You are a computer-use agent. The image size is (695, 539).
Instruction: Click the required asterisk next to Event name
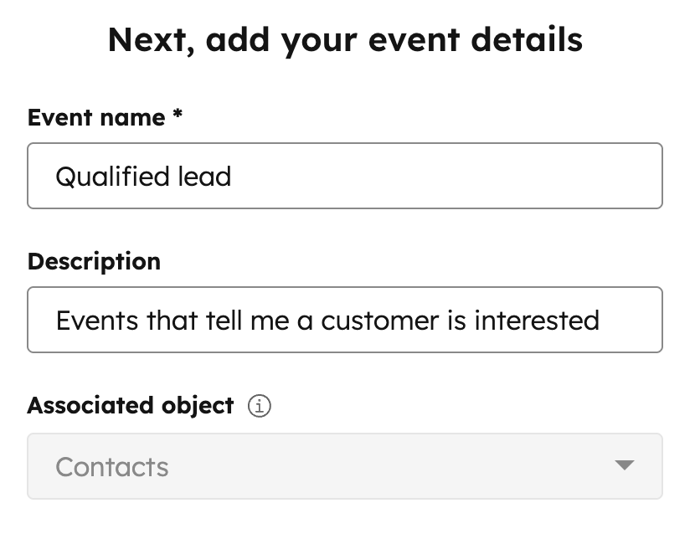(177, 116)
